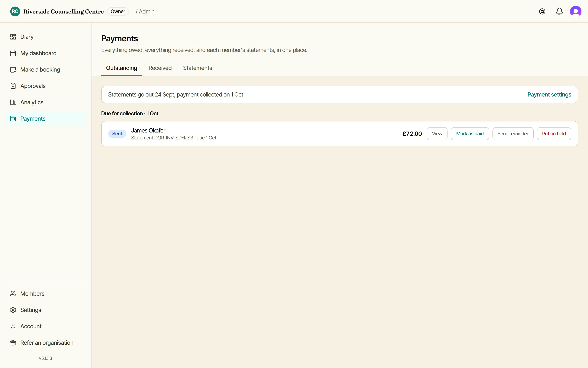The width and height of the screenshot is (588, 368).
Task: Switch to the Outstanding tab
Action: point(121,68)
